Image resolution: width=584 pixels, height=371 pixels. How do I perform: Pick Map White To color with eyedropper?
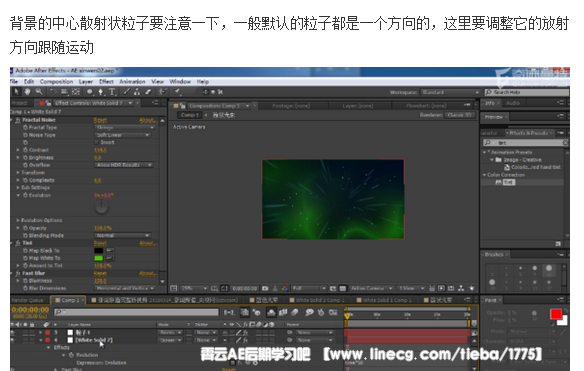click(x=110, y=258)
